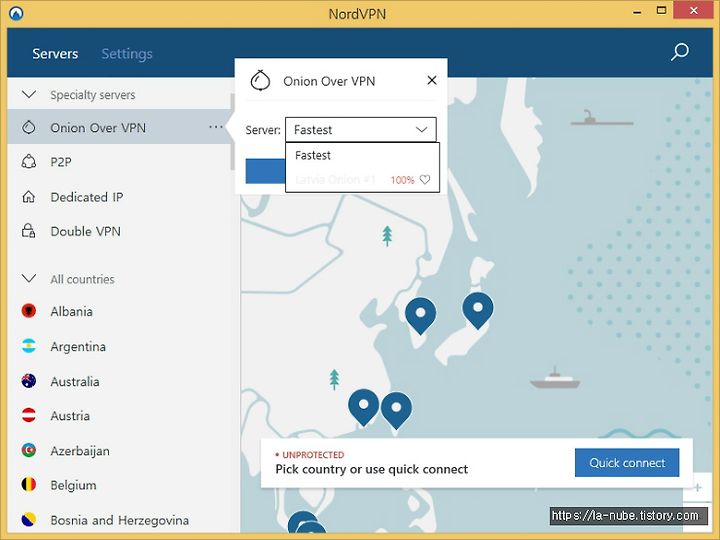720x540 pixels.
Task: Select Austria from the country list
Action: [x=119, y=415]
